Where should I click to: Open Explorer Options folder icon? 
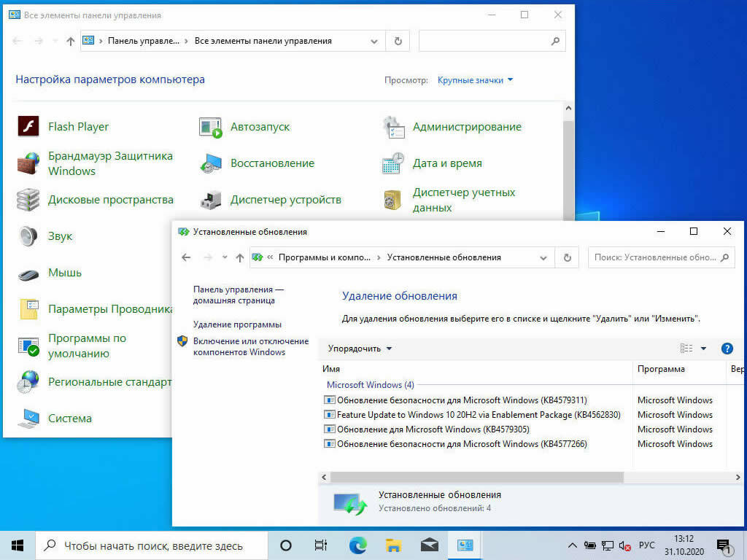29,309
